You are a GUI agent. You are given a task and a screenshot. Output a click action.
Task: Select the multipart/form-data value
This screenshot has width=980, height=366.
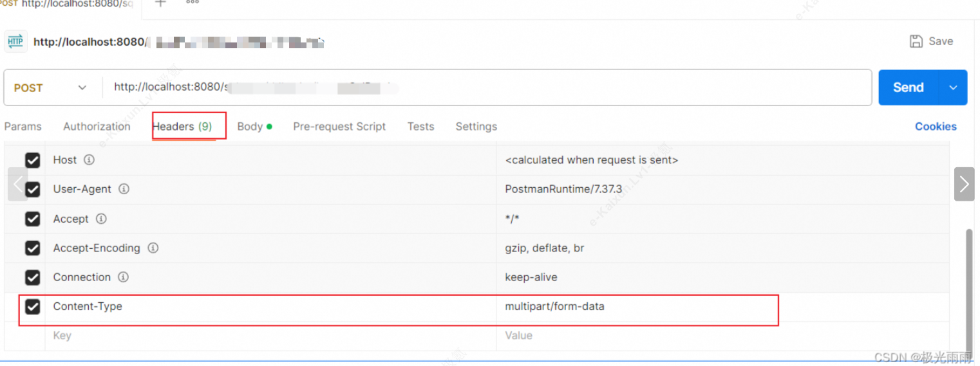point(554,307)
